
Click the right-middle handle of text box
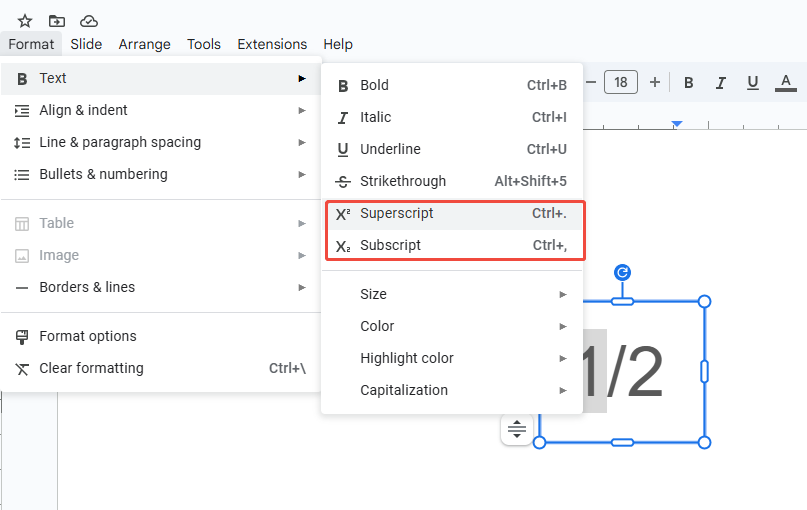705,372
